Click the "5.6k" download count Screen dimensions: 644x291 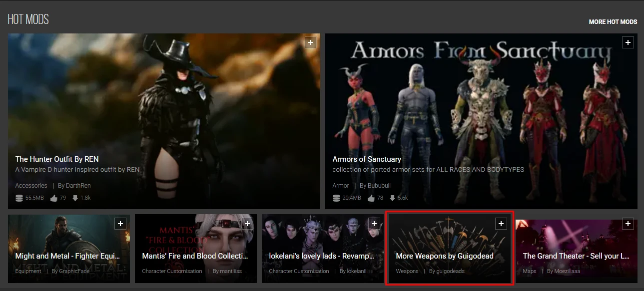pyautogui.click(x=403, y=198)
